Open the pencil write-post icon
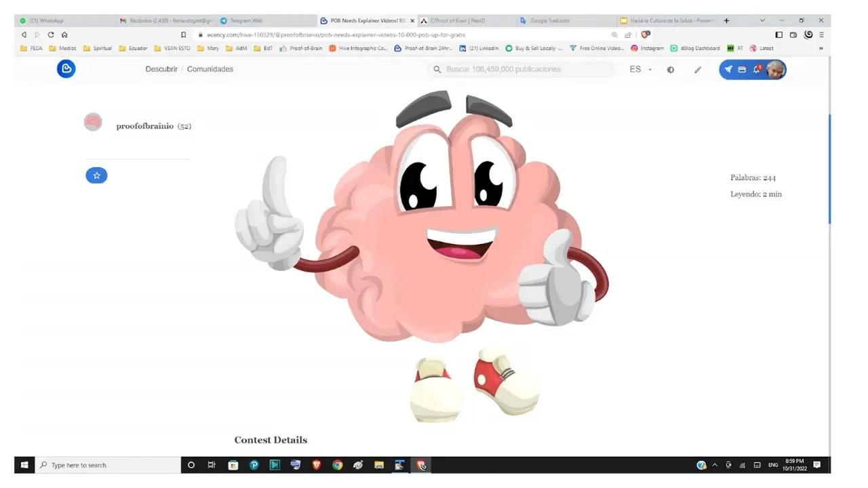The image size is (868, 488). click(698, 69)
